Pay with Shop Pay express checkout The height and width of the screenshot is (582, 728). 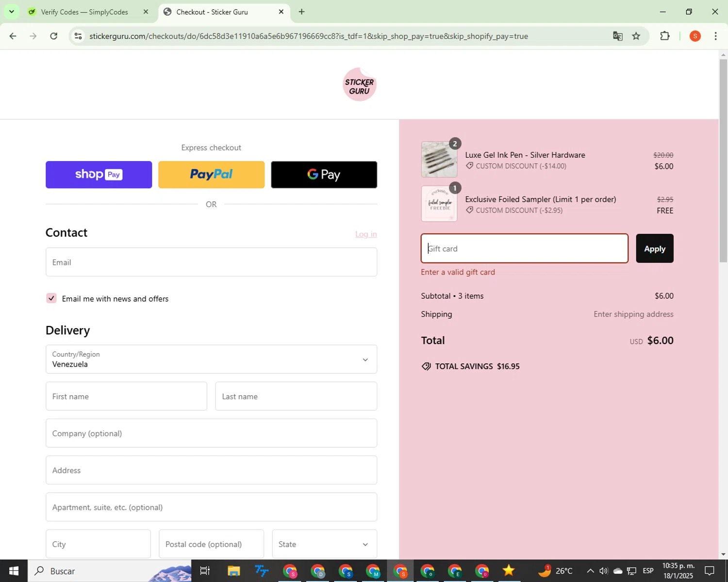pyautogui.click(x=99, y=175)
